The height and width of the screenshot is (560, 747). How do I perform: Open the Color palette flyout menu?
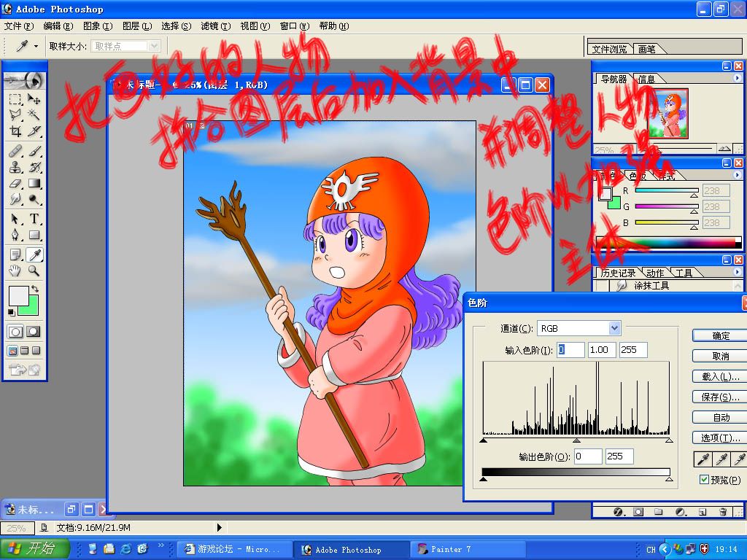[x=738, y=175]
